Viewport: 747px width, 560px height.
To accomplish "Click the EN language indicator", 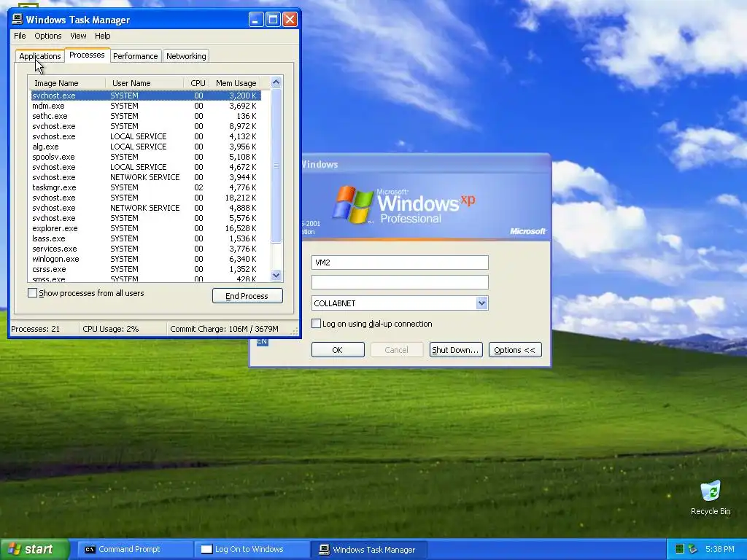I will (262, 341).
